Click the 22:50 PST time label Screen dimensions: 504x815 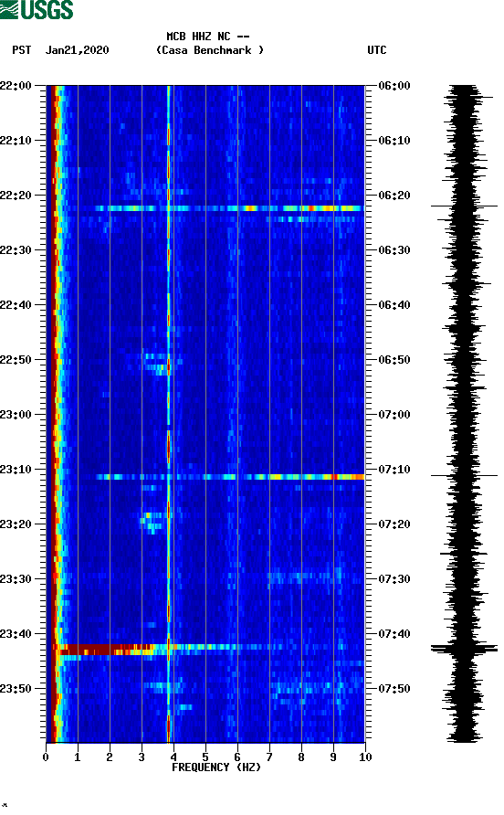pos(16,360)
